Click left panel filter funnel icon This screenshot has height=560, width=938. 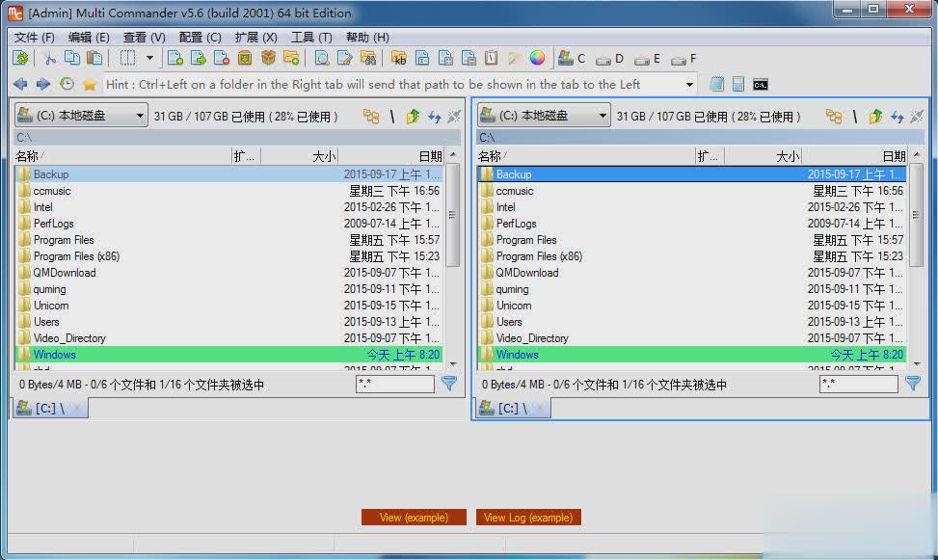tap(449, 383)
